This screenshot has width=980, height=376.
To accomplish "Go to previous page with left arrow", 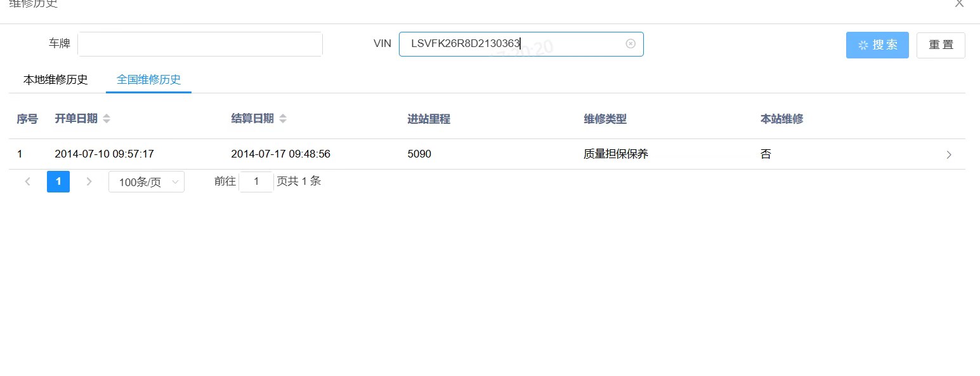I will point(27,182).
